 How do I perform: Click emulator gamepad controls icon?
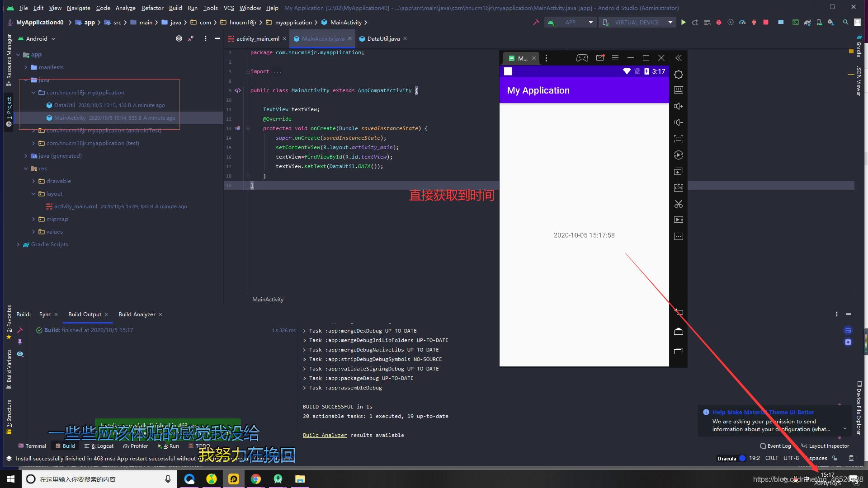582,58
